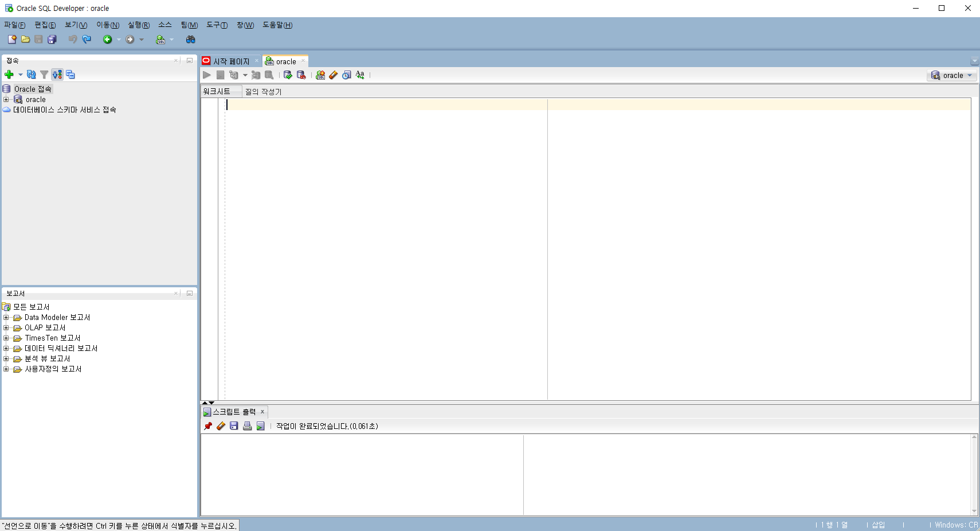
Task: Expand OLAP 보고서 node
Action: [x=6, y=328]
